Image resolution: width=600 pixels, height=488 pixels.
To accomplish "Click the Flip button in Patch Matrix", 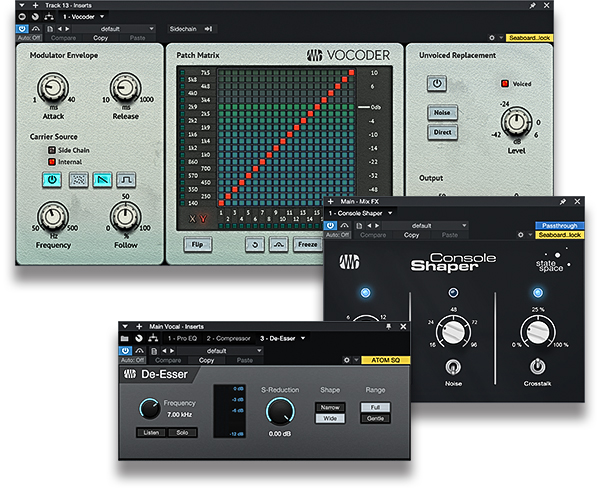I will (x=197, y=245).
